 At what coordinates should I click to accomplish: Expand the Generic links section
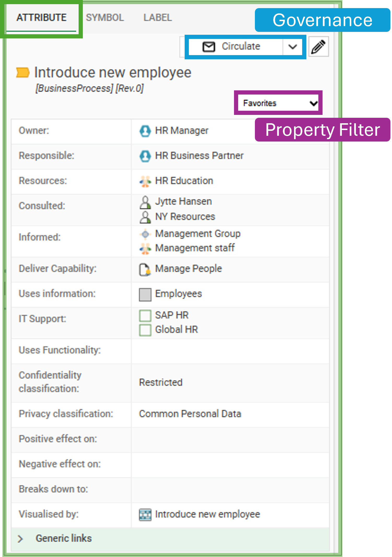[21, 538]
